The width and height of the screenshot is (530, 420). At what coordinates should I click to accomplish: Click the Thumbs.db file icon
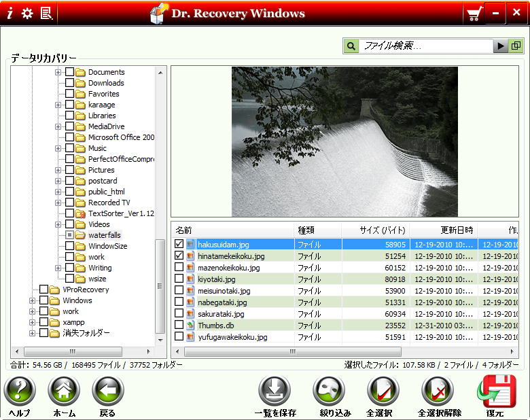pyautogui.click(x=191, y=326)
